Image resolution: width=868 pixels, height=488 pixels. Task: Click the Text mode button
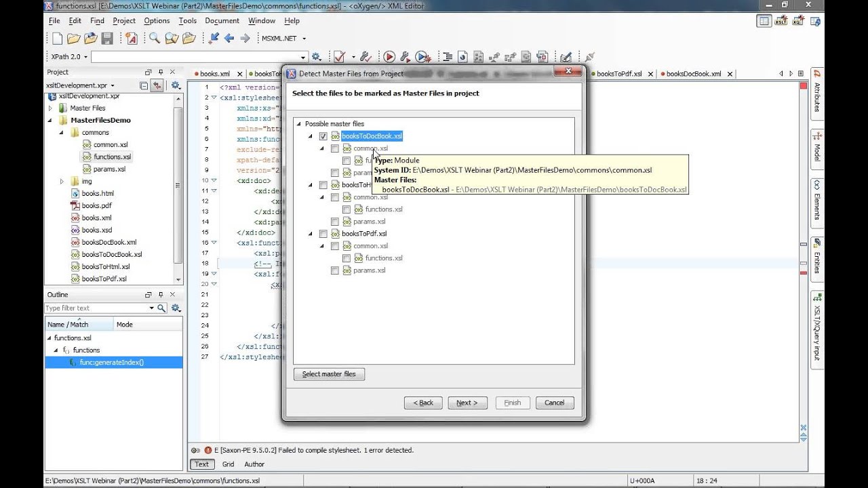tap(202, 464)
